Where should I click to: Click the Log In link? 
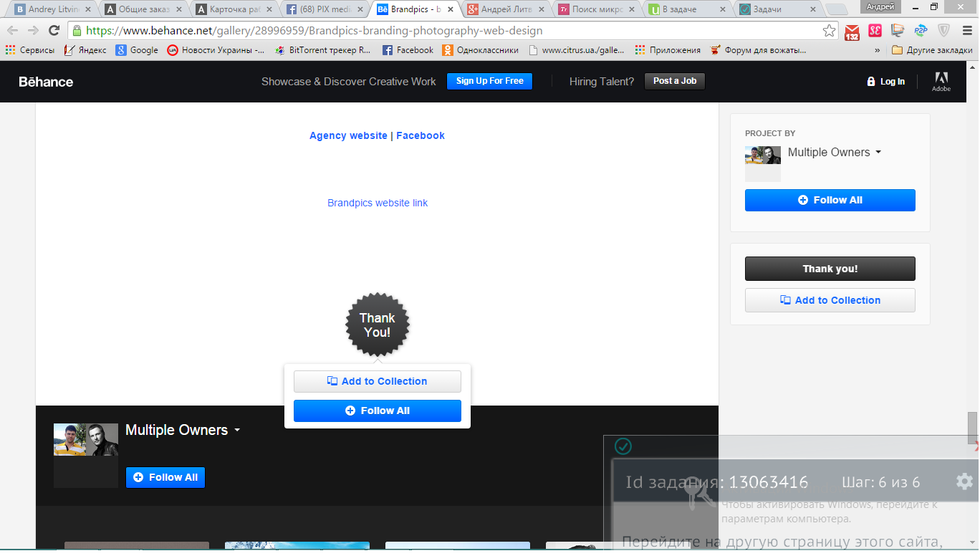[x=885, y=82]
